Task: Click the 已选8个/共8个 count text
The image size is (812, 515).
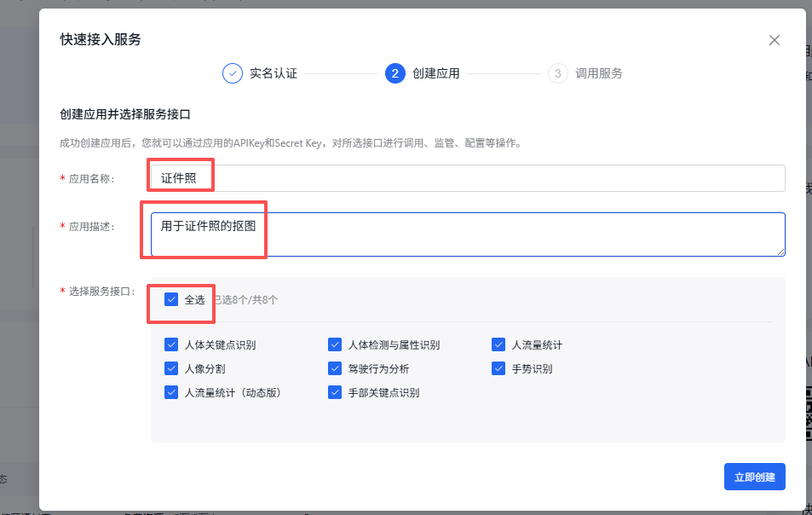Action: pos(246,300)
